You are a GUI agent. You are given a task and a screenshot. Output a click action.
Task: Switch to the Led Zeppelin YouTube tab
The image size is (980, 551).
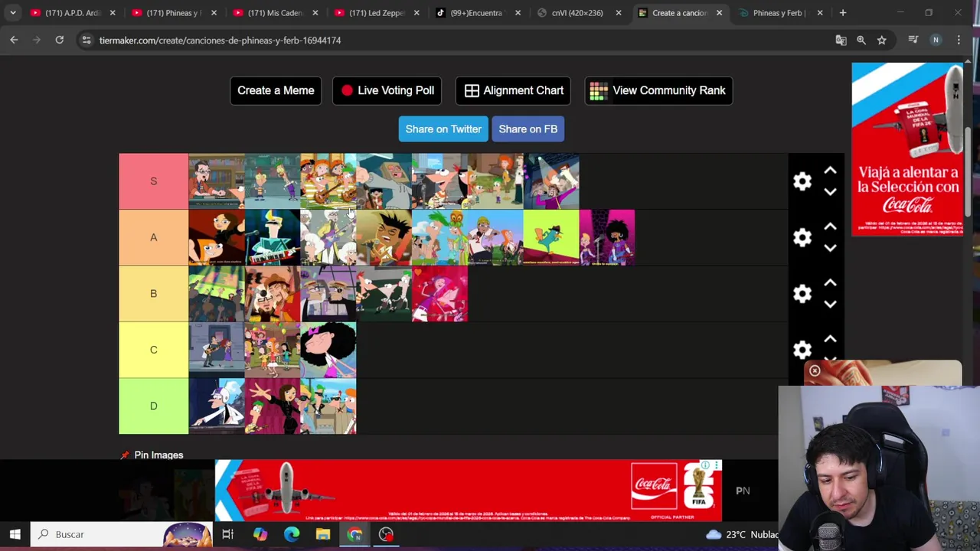(375, 13)
